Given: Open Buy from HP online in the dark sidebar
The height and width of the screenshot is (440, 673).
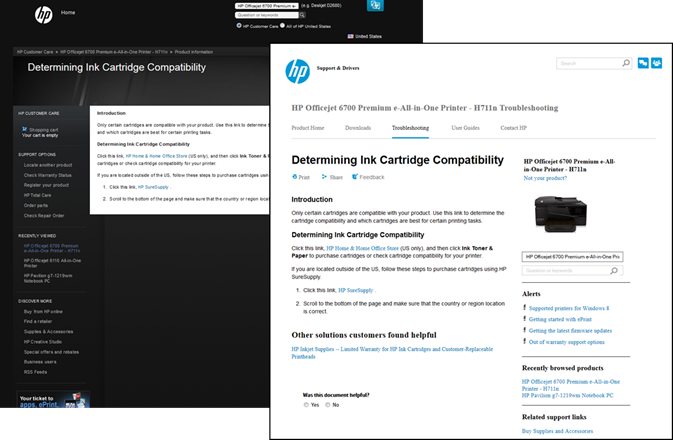Looking at the screenshot, I should pos(43,312).
